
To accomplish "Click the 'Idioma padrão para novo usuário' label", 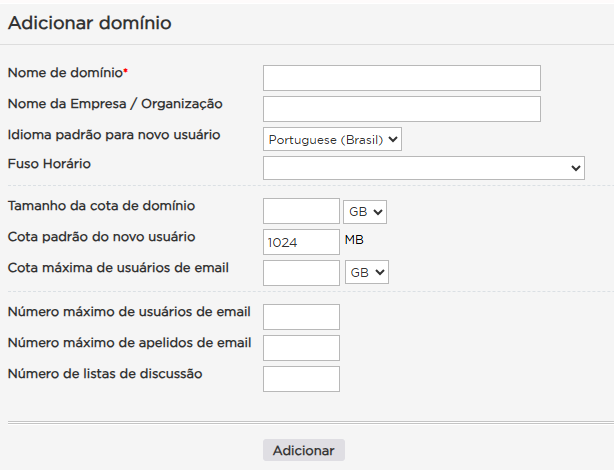I will pos(114,134).
